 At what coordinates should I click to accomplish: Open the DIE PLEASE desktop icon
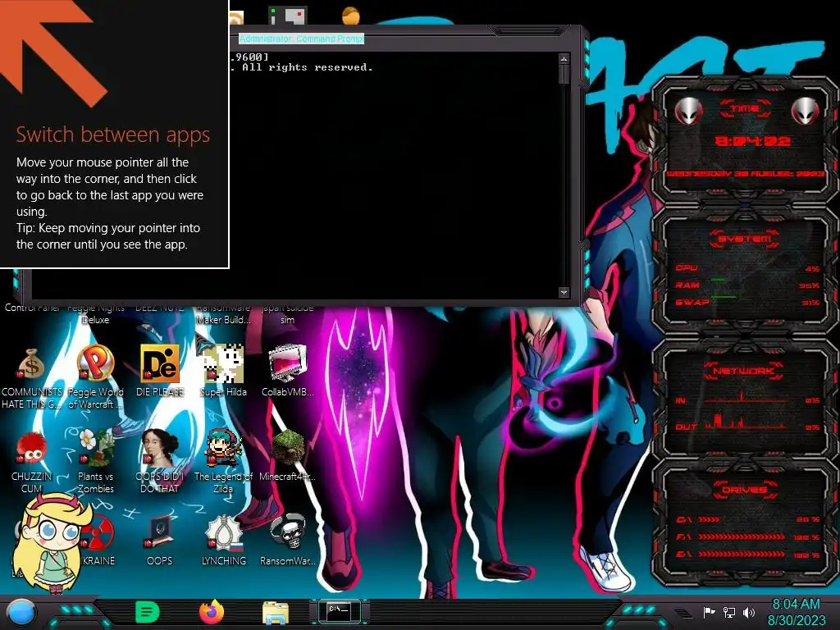click(x=160, y=363)
